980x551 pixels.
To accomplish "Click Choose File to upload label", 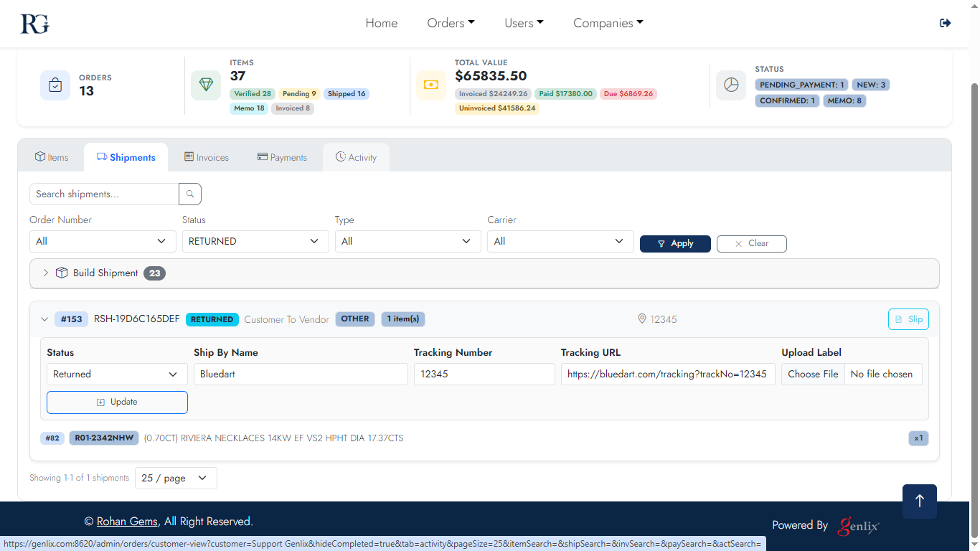I will point(813,374).
